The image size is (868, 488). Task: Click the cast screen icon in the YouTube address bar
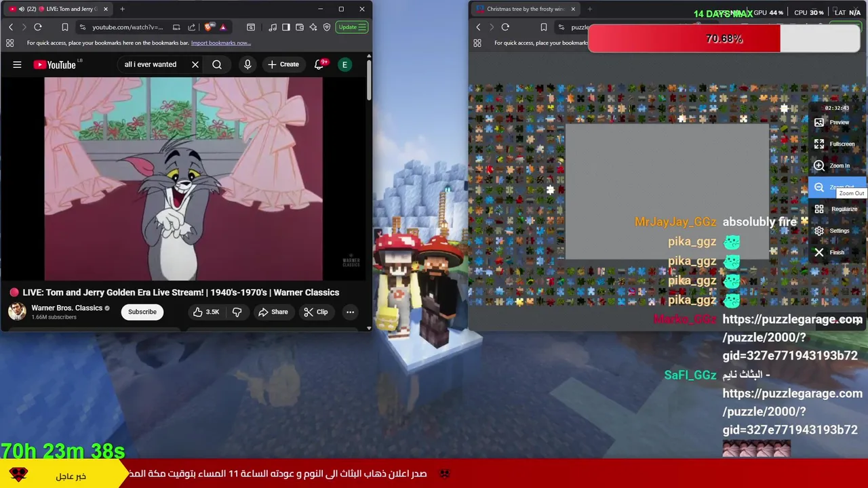click(176, 27)
